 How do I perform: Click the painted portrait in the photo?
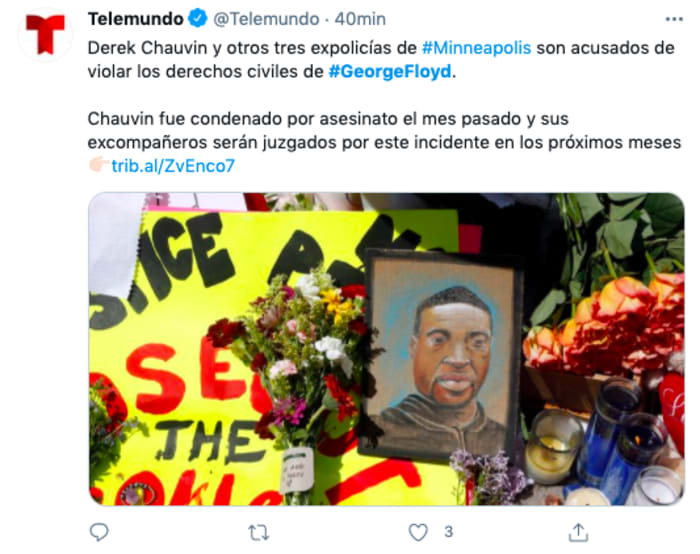(444, 356)
